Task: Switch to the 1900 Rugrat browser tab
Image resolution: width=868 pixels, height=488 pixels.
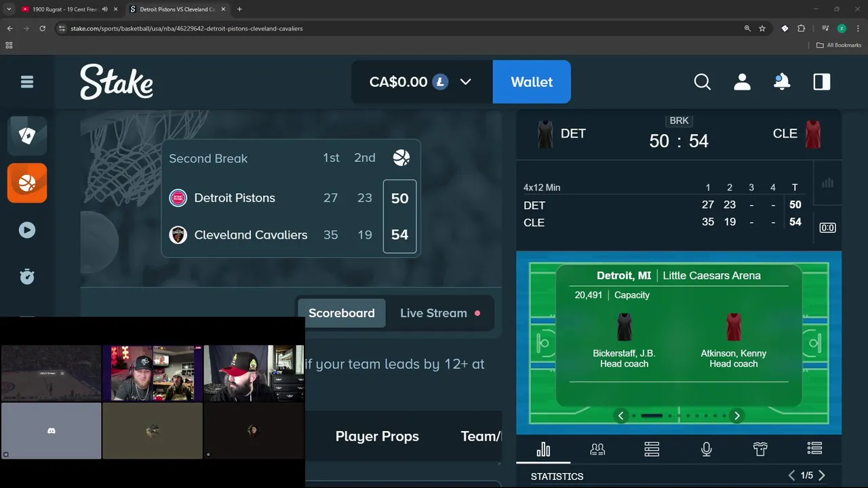Action: (x=66, y=9)
